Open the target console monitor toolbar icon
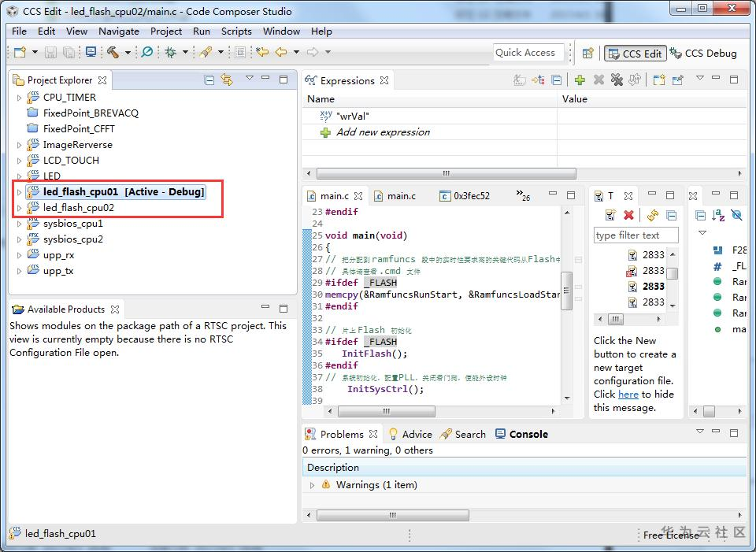Viewport: 756px width, 552px height. coord(91,52)
